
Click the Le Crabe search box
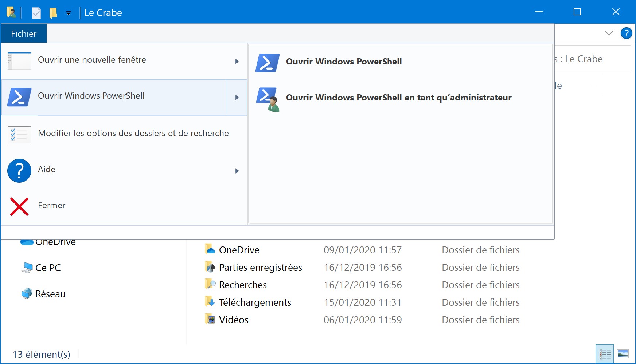pyautogui.click(x=592, y=59)
